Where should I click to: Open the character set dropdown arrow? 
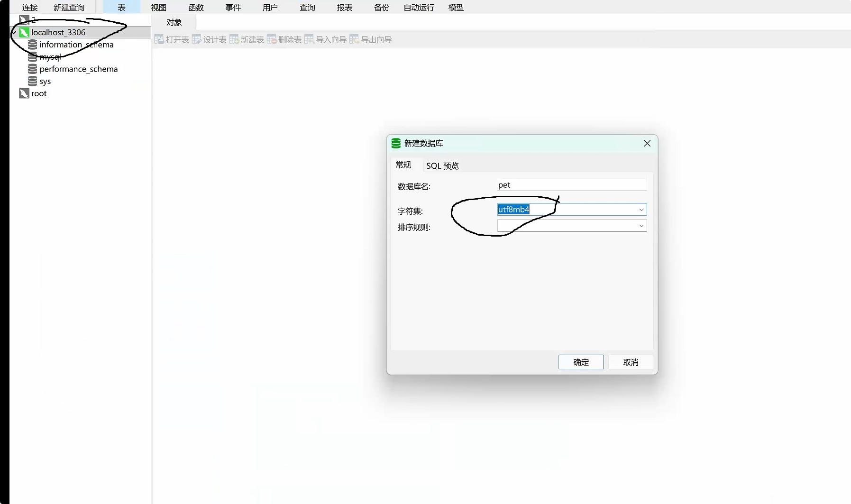click(641, 210)
